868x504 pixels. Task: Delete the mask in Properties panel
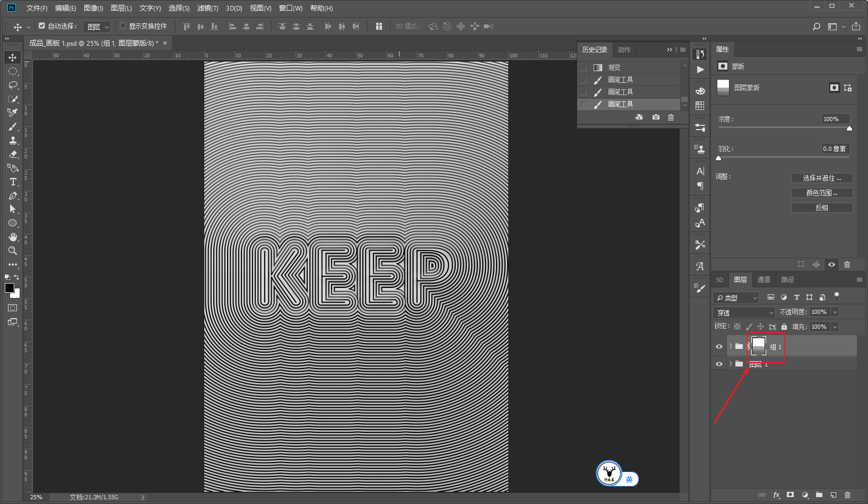(847, 264)
